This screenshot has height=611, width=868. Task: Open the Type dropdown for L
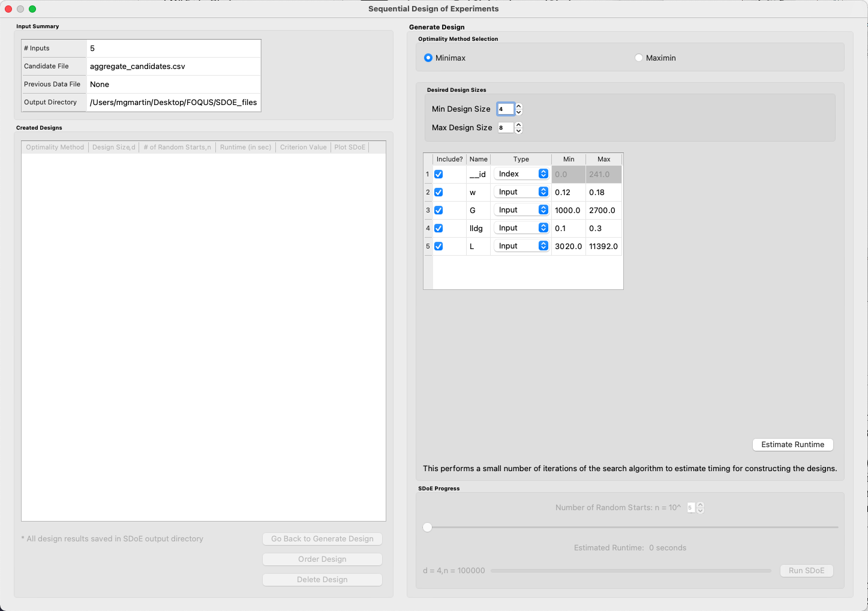pyautogui.click(x=521, y=246)
